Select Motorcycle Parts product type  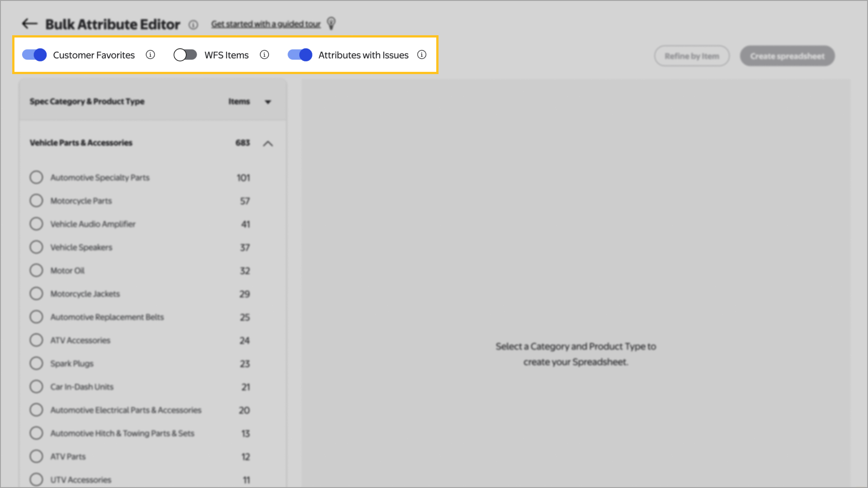(37, 201)
